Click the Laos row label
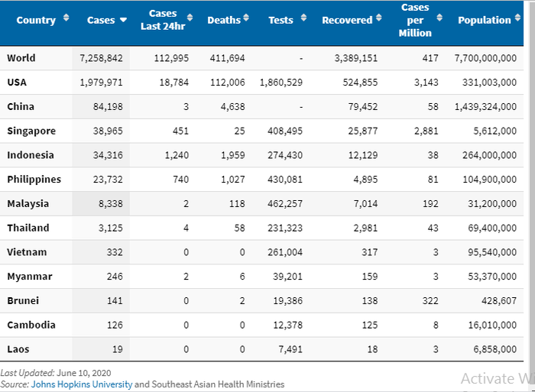Screen dimensions: 535x392 pyautogui.click(x=19, y=349)
